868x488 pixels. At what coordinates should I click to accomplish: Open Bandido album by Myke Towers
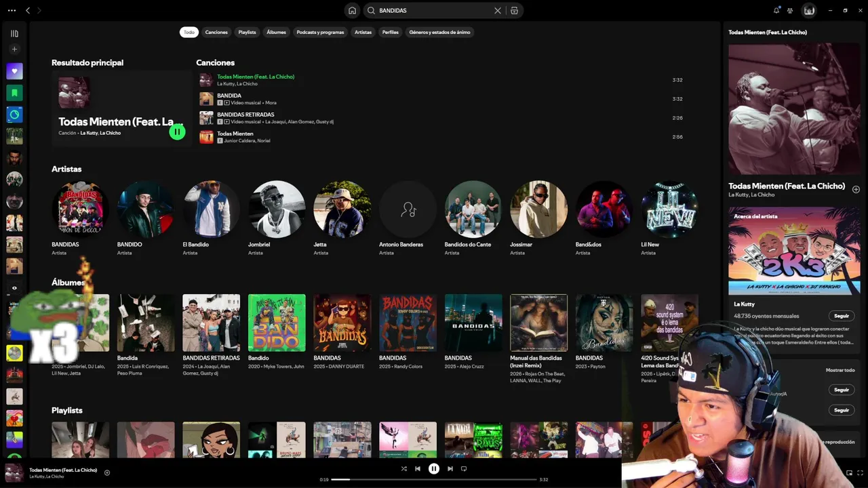tap(277, 323)
